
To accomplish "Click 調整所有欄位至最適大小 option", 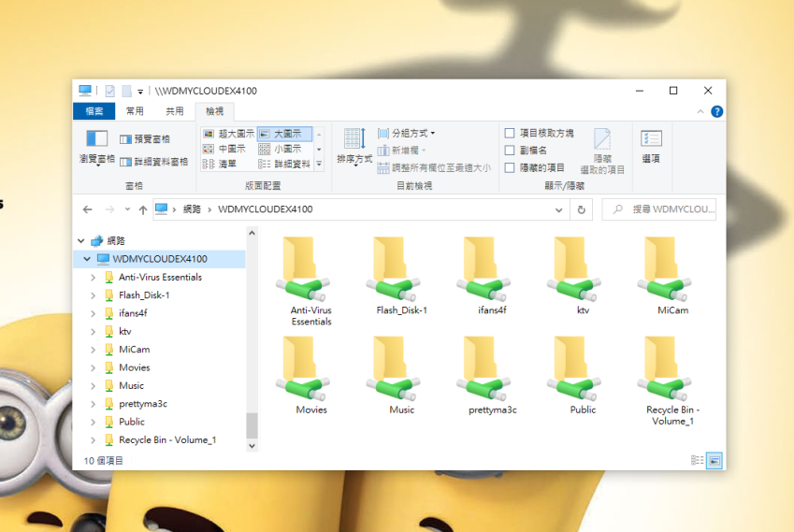I will (x=434, y=167).
